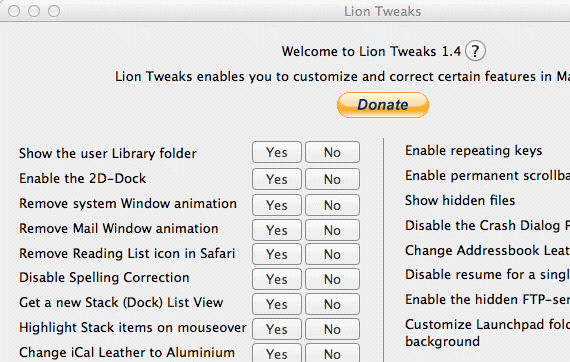570x362 pixels.
Task: Select Yes for Enable the 2D-Dock
Action: (x=277, y=179)
